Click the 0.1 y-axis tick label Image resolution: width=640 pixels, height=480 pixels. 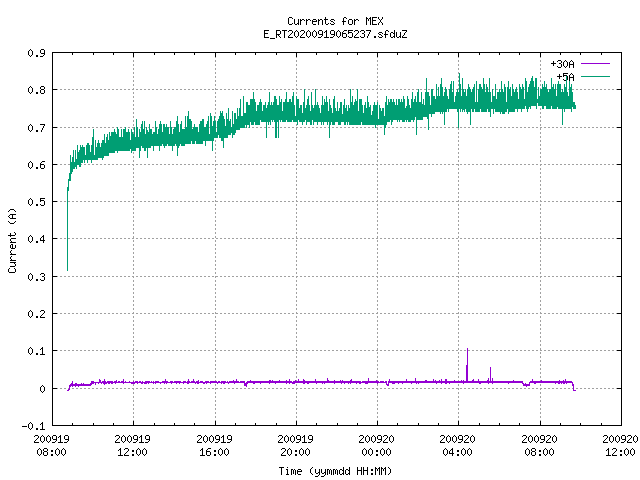[36, 351]
